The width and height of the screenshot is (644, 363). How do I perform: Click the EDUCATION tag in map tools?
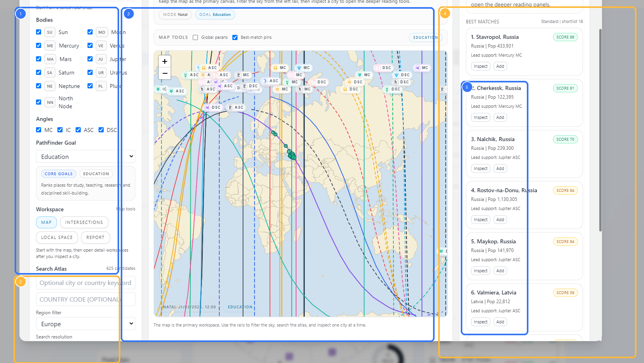426,37
